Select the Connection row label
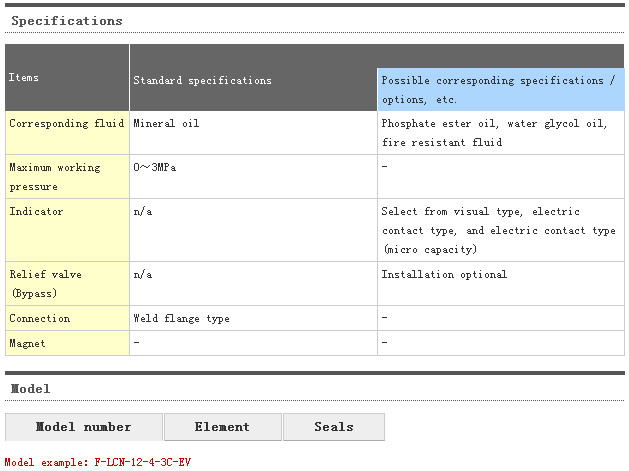The height and width of the screenshot is (471, 629). coord(40,318)
